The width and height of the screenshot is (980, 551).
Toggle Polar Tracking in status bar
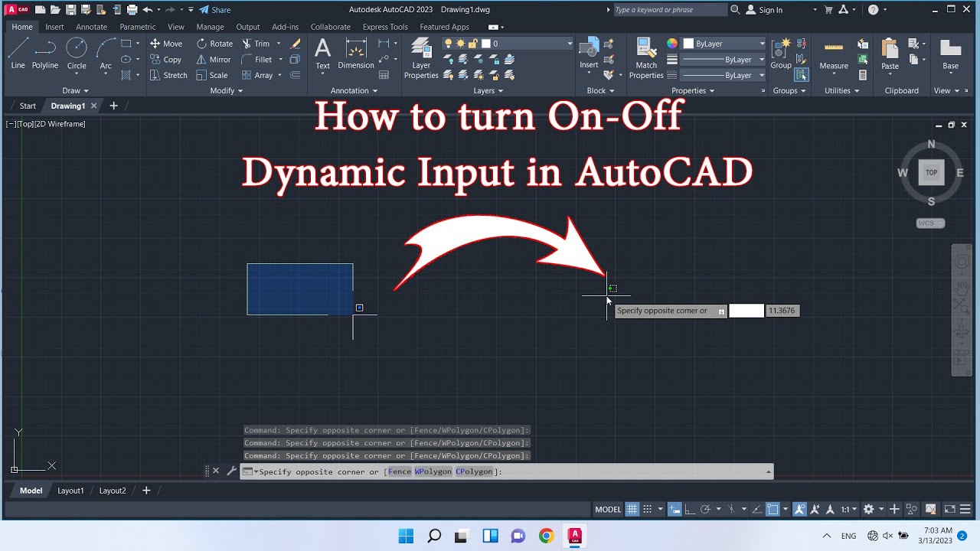click(x=705, y=509)
